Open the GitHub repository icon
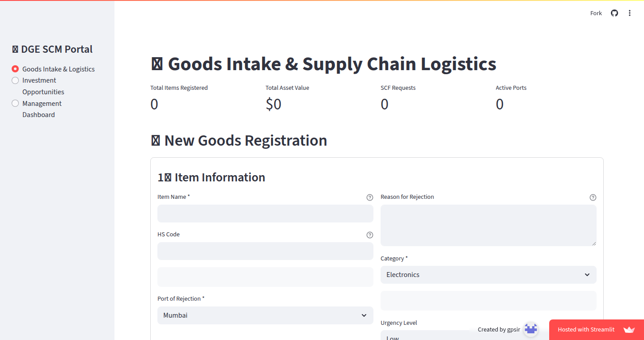 [x=614, y=13]
